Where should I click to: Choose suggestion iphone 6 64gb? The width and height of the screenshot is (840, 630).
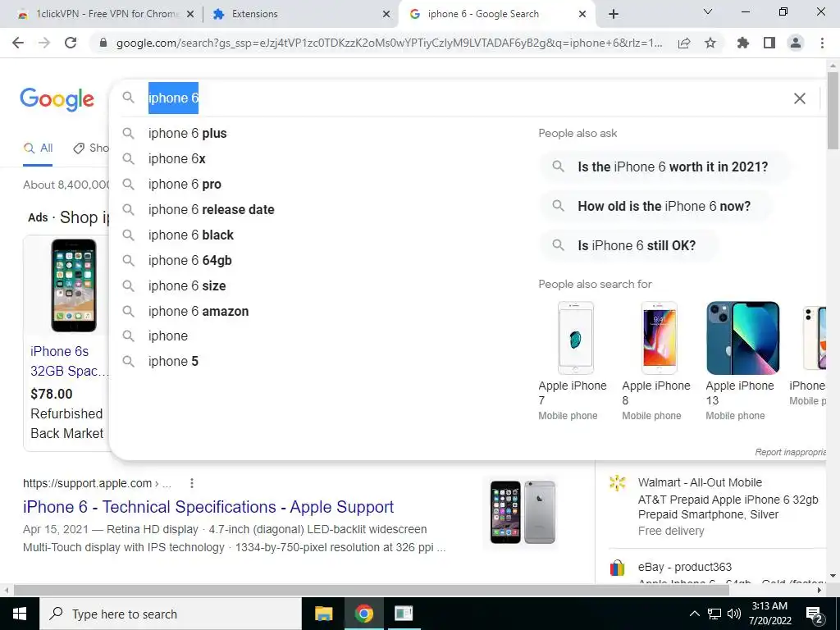(190, 260)
